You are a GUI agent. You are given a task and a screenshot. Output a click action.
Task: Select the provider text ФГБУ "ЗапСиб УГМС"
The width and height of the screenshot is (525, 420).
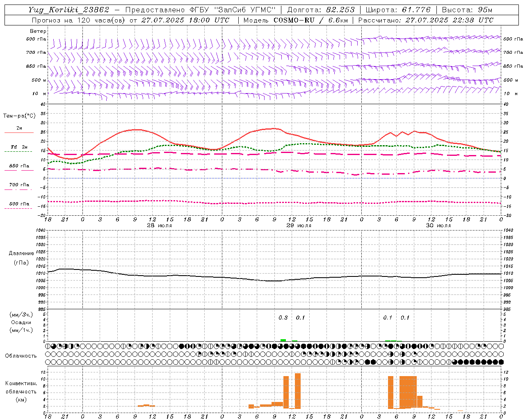[x=233, y=10]
